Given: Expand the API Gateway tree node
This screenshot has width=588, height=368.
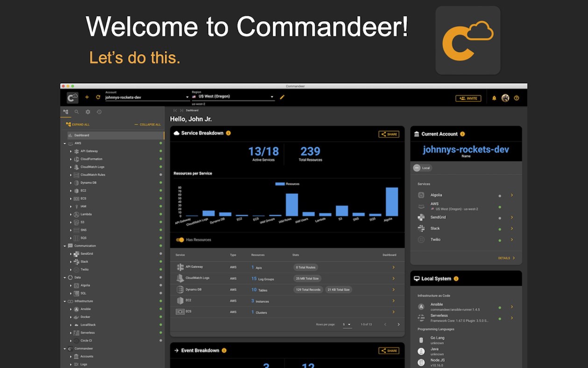Looking at the screenshot, I should [x=71, y=151].
